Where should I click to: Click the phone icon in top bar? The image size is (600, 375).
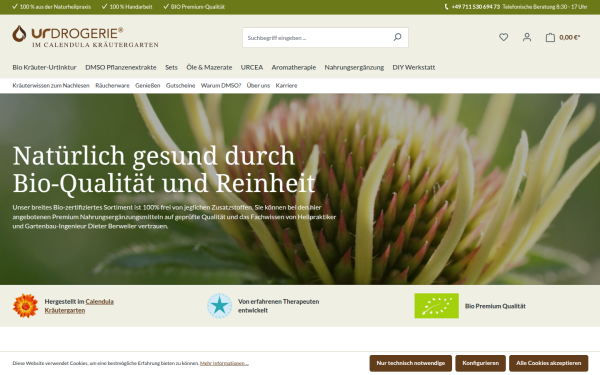tap(446, 7)
